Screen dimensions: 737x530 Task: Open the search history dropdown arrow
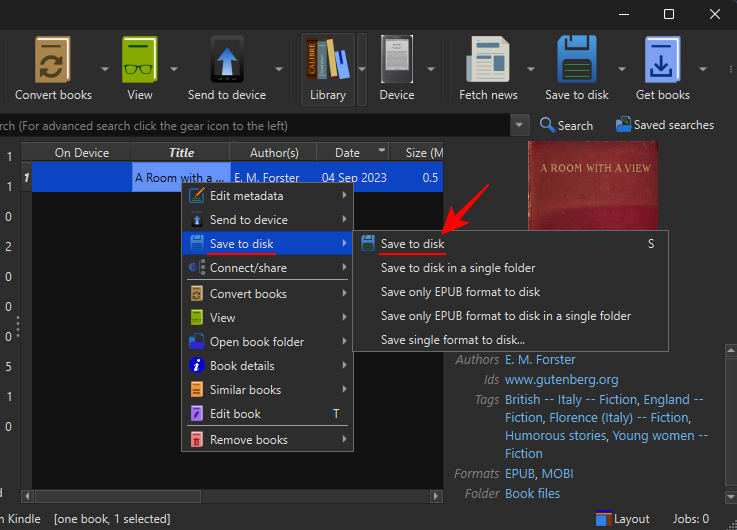pos(520,126)
